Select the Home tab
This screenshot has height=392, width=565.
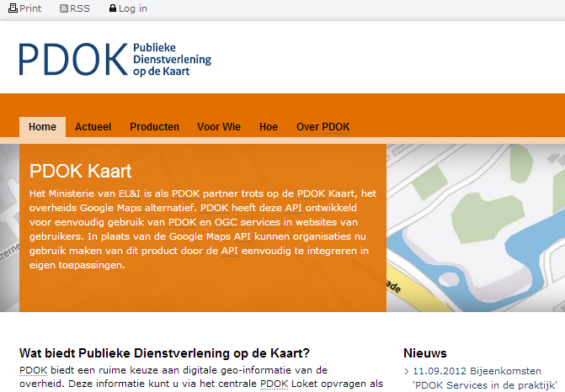42,127
